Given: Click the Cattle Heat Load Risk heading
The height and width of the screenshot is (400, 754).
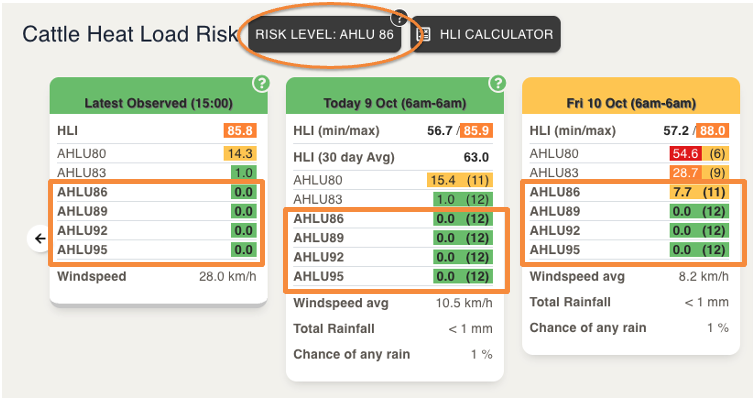Looking at the screenshot, I should (x=130, y=34).
